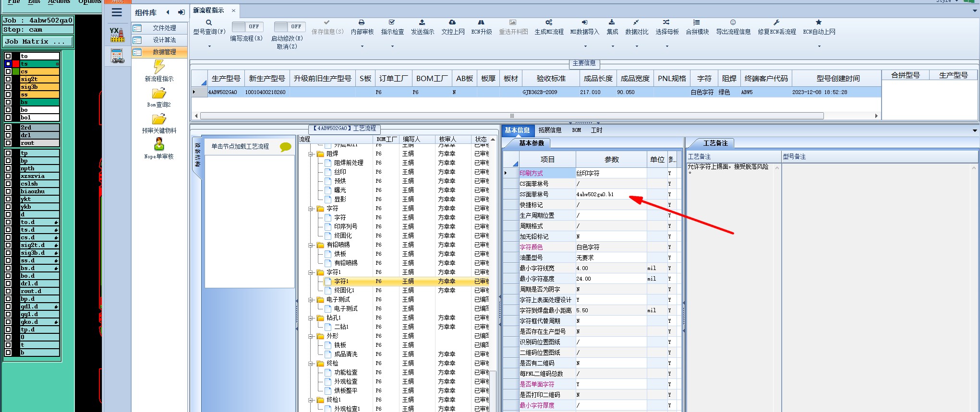Click 型号查询(F) search icon
980x412 pixels.
coord(209,23)
